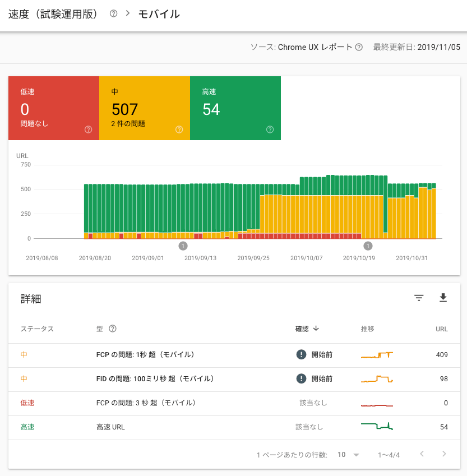
Task: Click warning icon in FID 100ミリ秒 超 row
Action: pos(301,378)
